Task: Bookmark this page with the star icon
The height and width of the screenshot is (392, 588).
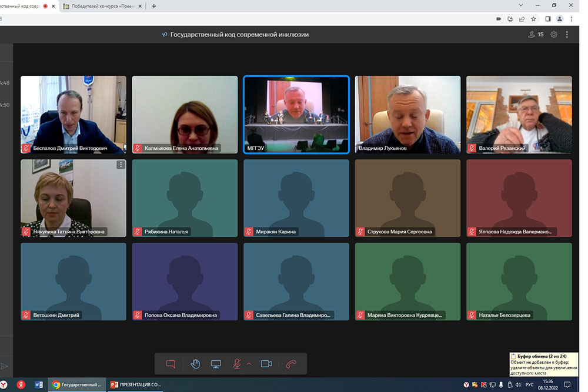Action: [x=533, y=19]
